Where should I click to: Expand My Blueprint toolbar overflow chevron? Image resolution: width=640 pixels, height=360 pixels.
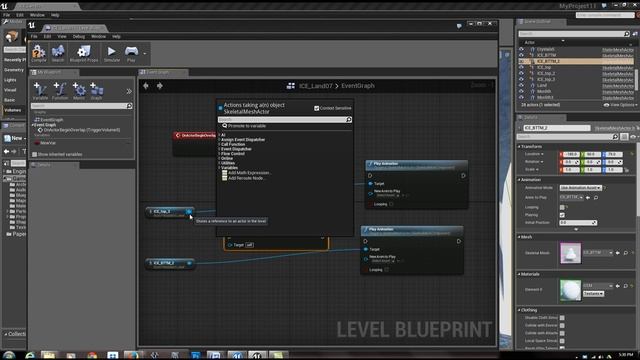(x=129, y=91)
